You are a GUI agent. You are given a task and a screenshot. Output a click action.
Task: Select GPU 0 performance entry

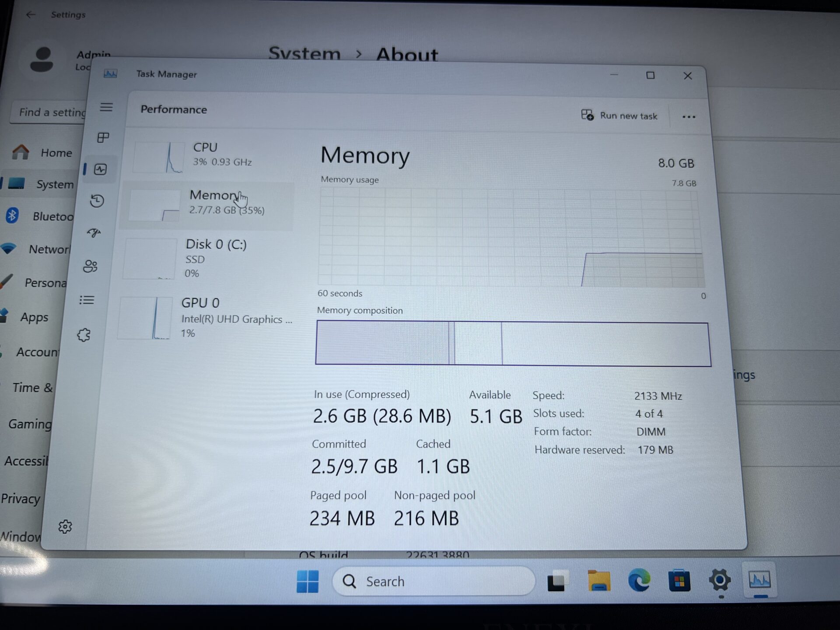click(206, 318)
